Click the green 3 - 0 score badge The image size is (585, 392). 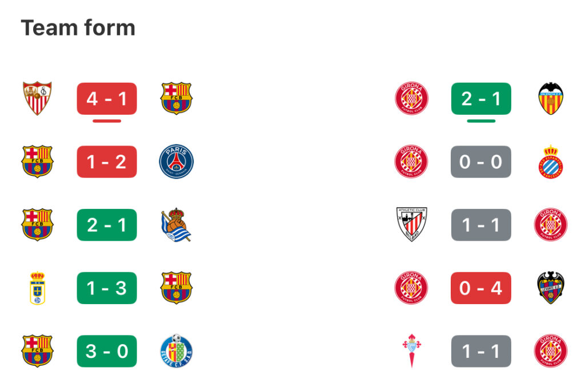click(x=107, y=351)
